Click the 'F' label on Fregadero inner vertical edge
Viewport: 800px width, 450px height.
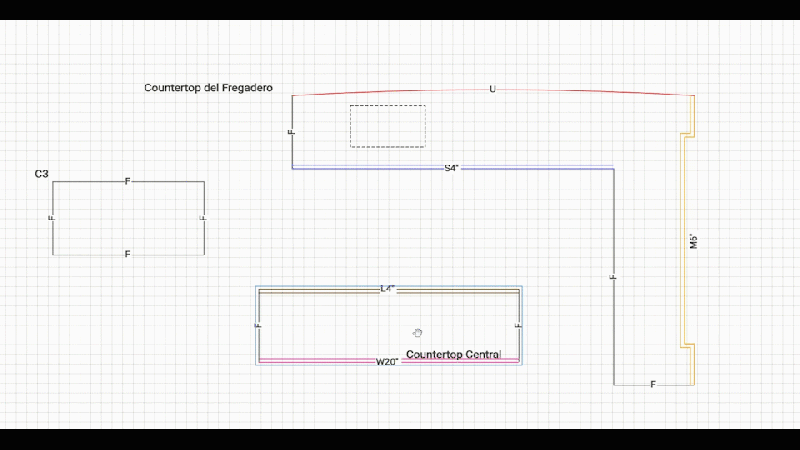pyautogui.click(x=613, y=277)
